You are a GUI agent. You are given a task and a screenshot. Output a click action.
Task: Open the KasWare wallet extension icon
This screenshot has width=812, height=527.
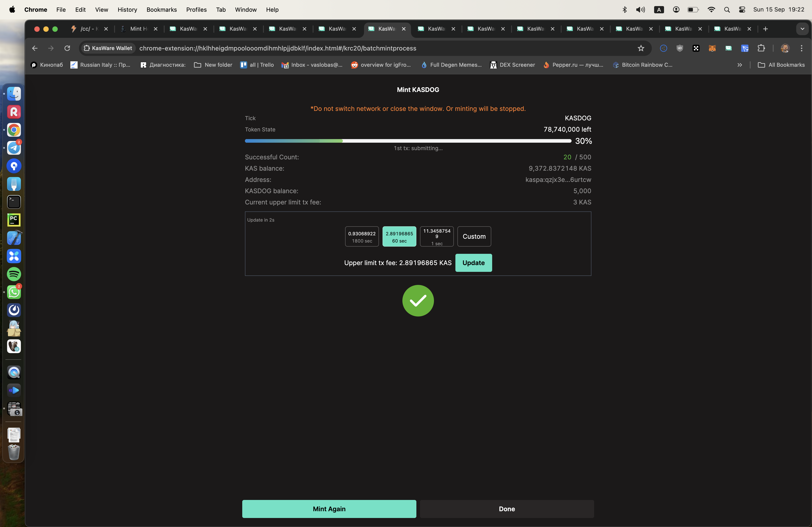coord(728,48)
